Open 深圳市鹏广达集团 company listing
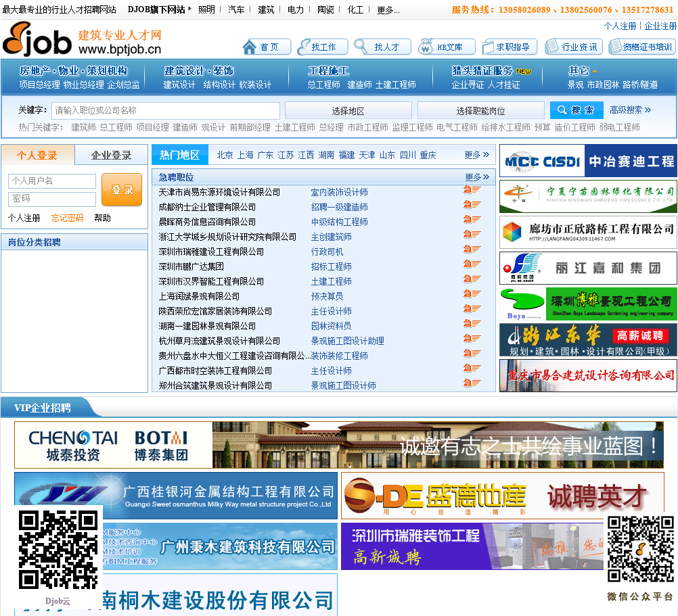This screenshot has width=678, height=616. coord(191,266)
